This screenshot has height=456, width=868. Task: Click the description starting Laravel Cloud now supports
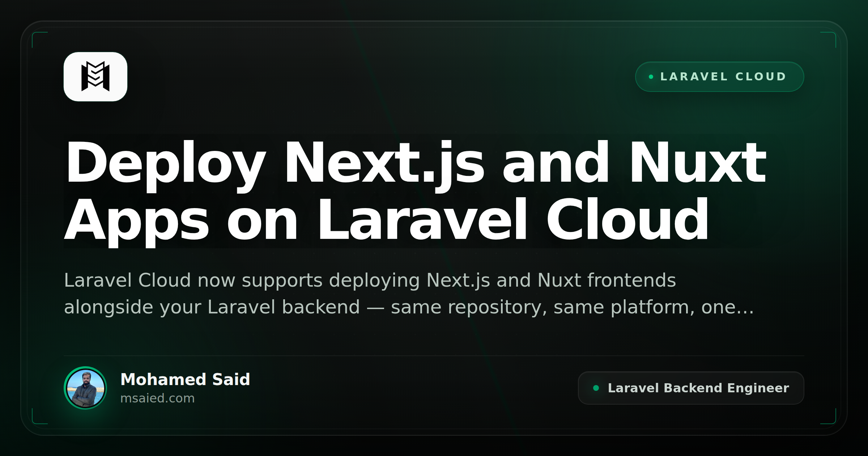[x=409, y=294]
